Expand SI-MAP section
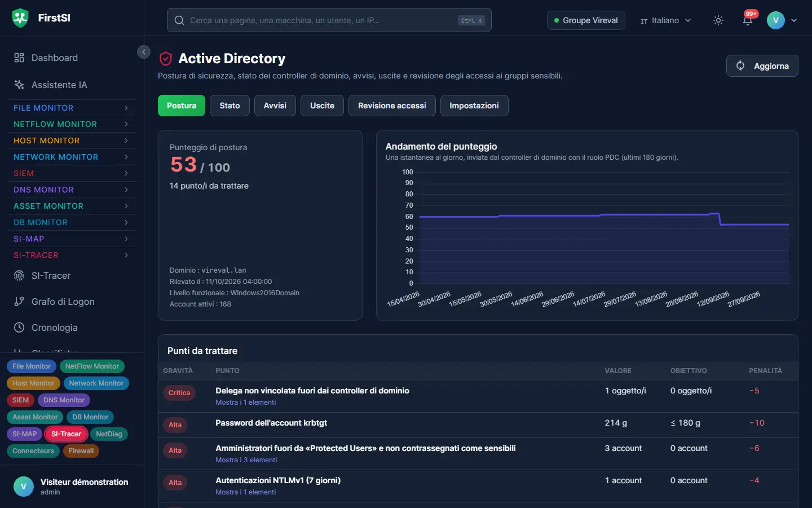The width and height of the screenshot is (812, 508). click(x=72, y=239)
